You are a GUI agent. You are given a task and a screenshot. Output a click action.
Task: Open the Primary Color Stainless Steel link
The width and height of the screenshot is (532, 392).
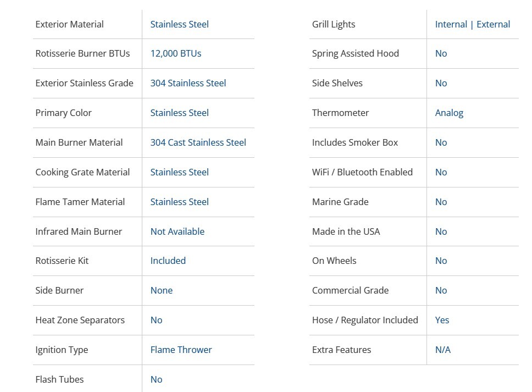tap(179, 113)
